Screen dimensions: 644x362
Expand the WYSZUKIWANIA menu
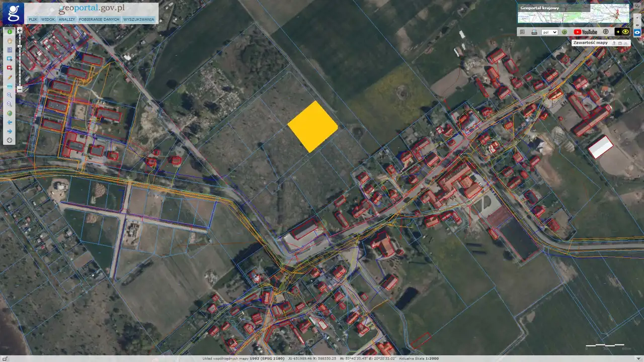tap(138, 19)
